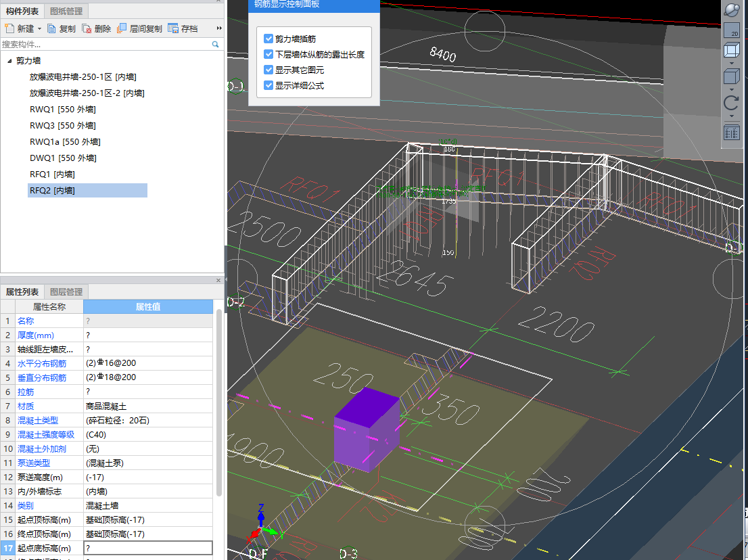This screenshot has width=748, height=560.
Task: Uncheck 下层墙体纵筋的露出长度 checkbox
Action: 268,54
